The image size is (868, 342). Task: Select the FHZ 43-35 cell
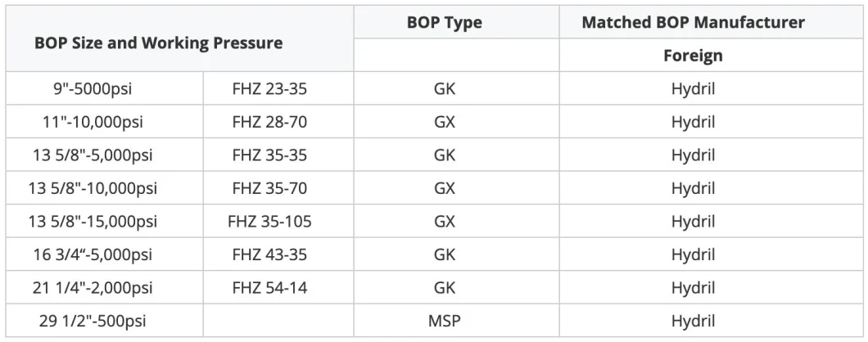click(269, 254)
